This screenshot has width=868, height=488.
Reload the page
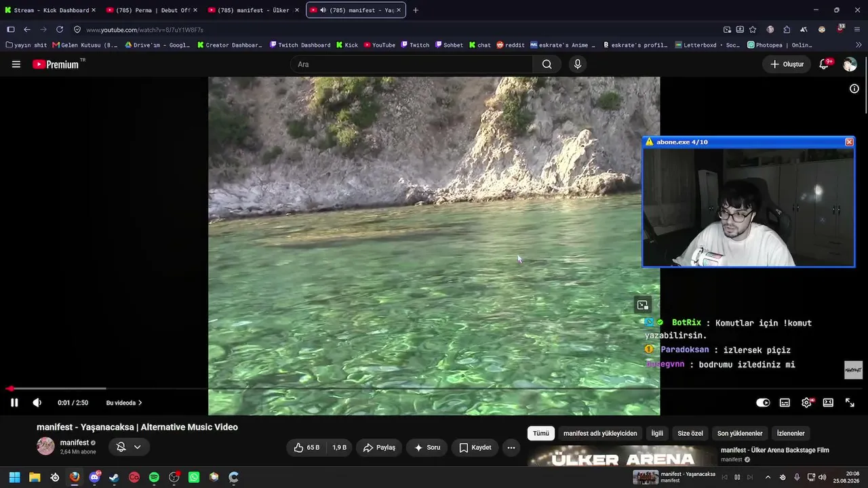pyautogui.click(x=60, y=30)
